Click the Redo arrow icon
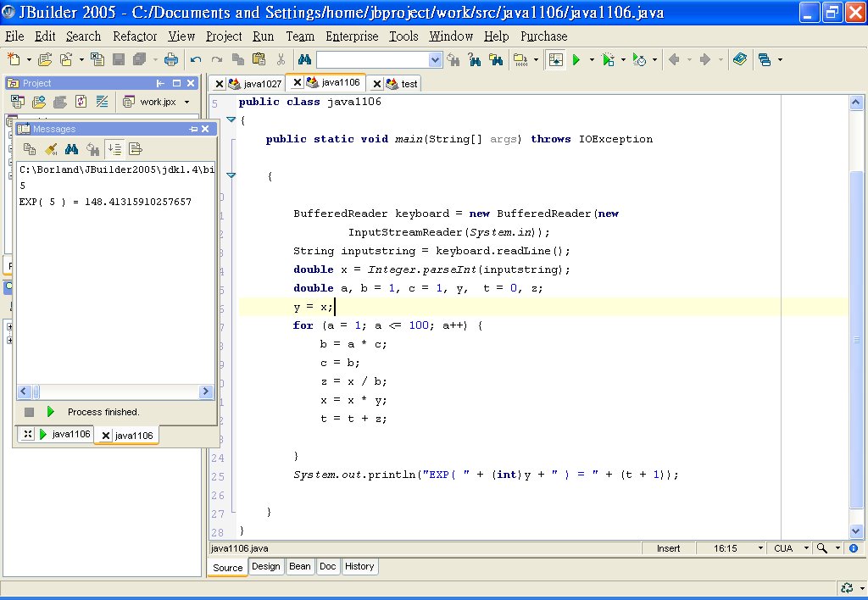 click(x=217, y=59)
